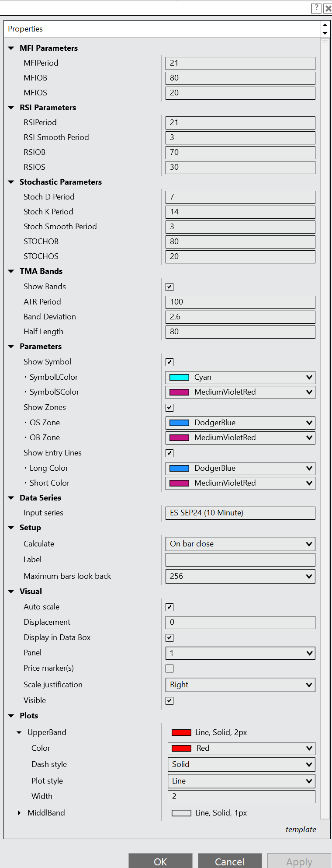Click the OK button
This screenshot has width=332, height=868.
[160, 861]
